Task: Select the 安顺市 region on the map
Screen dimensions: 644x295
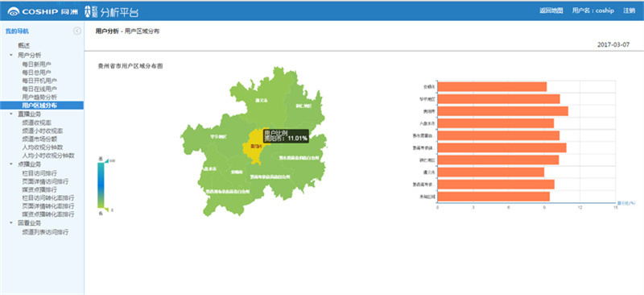Action: click(x=236, y=172)
